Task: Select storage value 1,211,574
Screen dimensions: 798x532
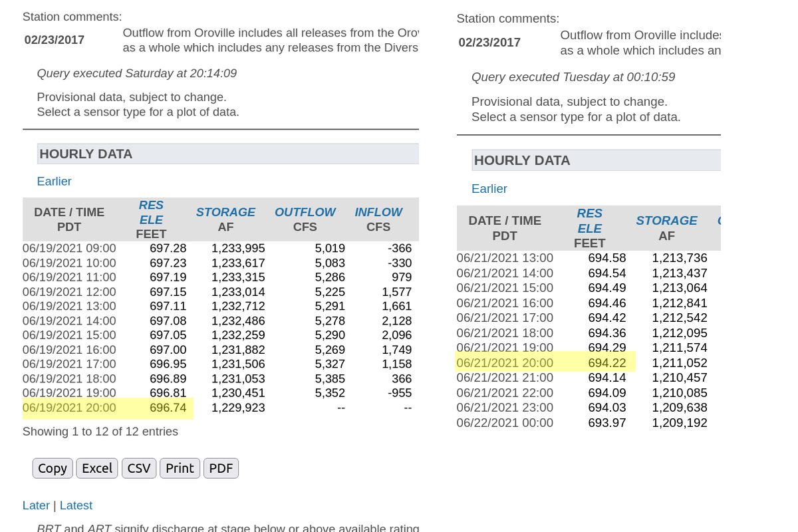Action: [x=680, y=348]
